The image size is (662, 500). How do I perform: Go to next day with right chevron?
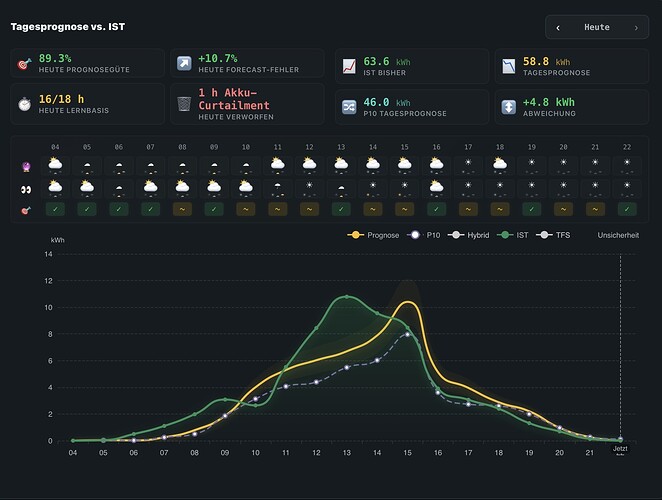(636, 27)
